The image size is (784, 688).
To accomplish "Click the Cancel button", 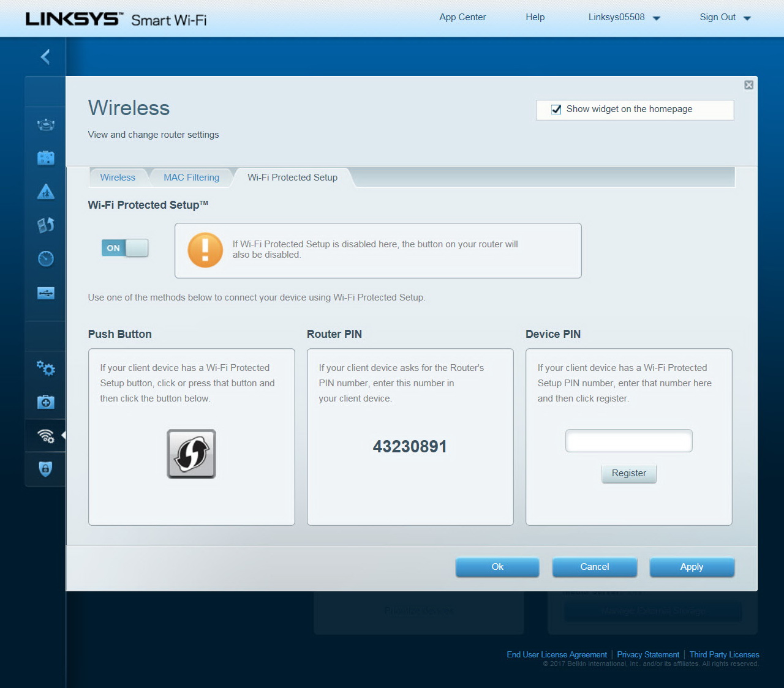I will [595, 567].
